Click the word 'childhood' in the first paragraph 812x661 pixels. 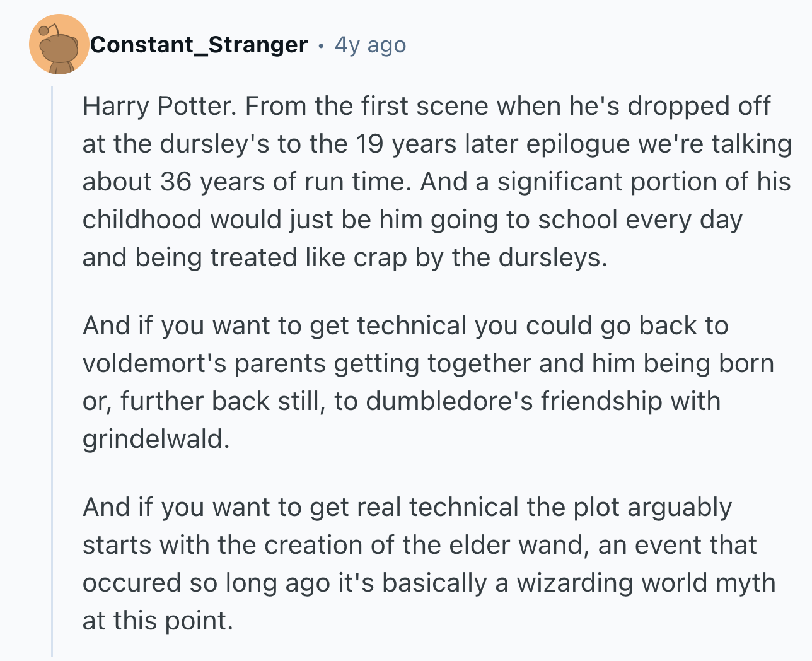point(142,219)
